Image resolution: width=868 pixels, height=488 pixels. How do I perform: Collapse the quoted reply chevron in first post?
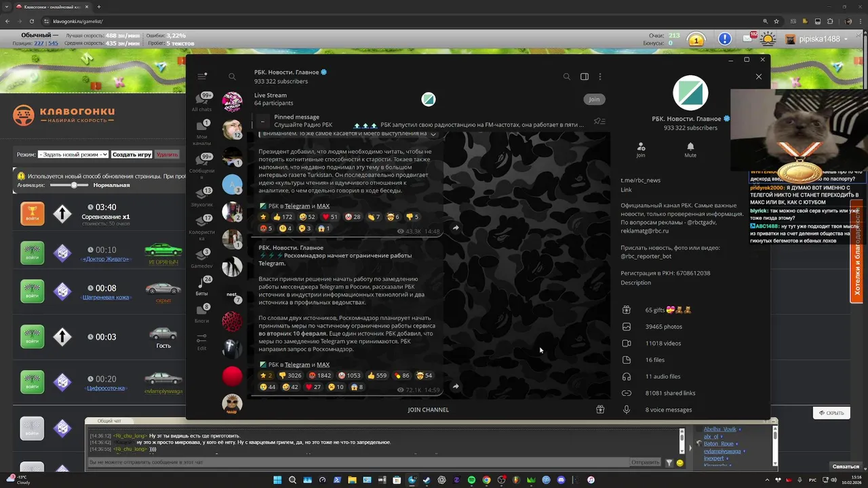(x=434, y=134)
